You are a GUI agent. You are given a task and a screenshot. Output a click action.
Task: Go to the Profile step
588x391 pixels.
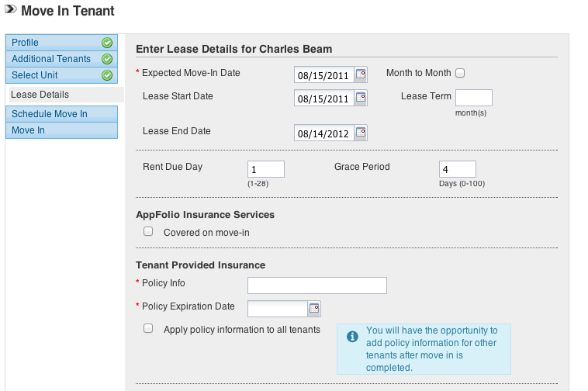click(61, 43)
